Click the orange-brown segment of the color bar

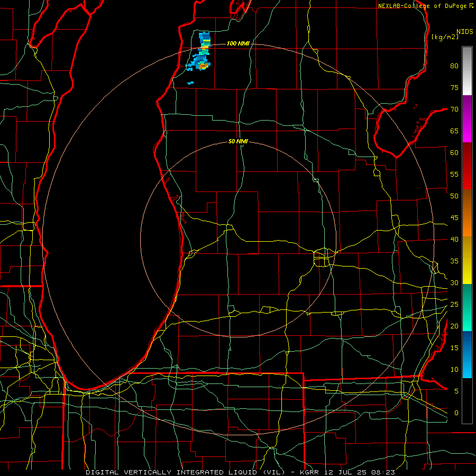click(x=467, y=213)
